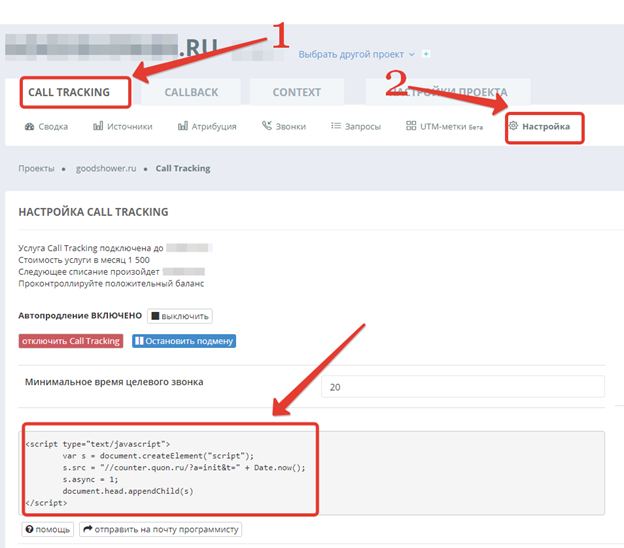This screenshot has height=548, width=624.
Task: Click stop square icon on выключить button
Action: coord(155,316)
